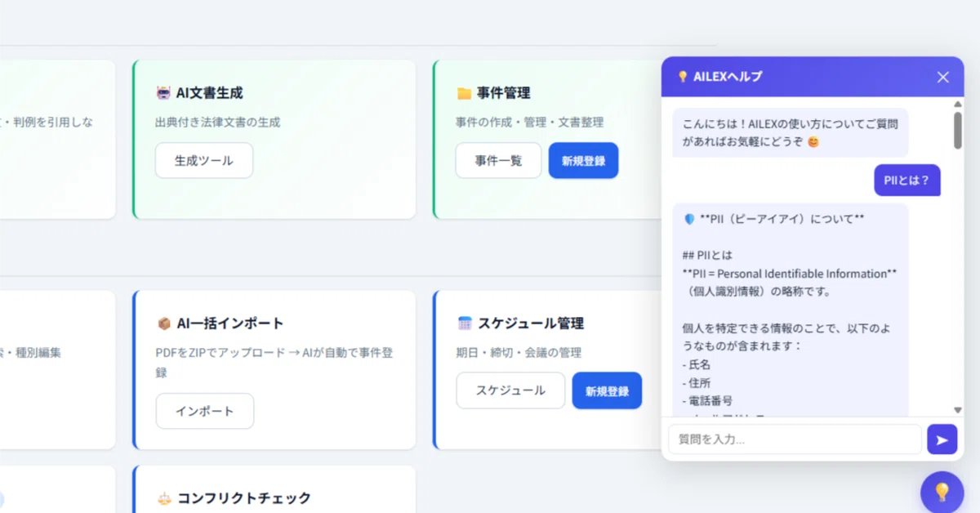Image resolution: width=980 pixels, height=513 pixels.
Task: Click the 期日・締切・会議の管理 description
Action: click(519, 353)
